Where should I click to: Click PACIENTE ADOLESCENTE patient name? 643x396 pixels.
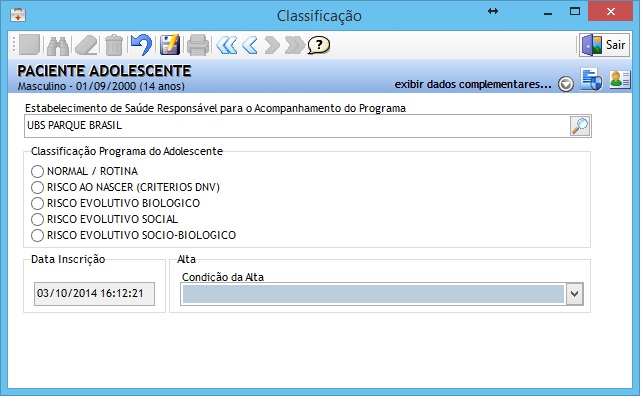[104, 71]
